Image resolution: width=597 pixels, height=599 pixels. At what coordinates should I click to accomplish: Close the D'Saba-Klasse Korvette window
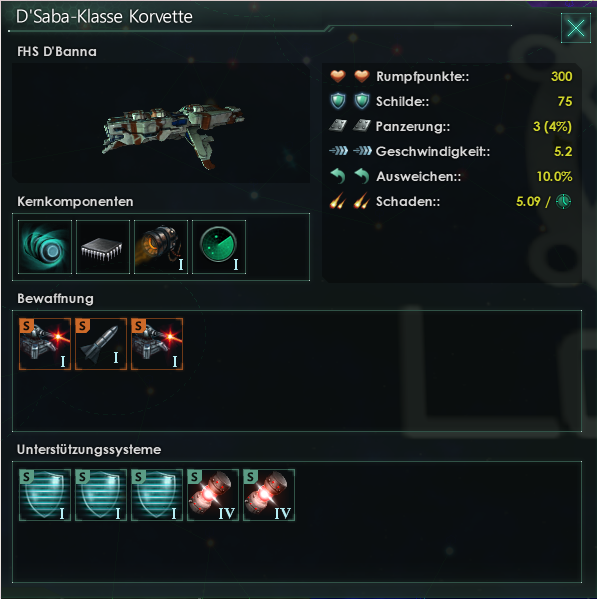(x=576, y=28)
